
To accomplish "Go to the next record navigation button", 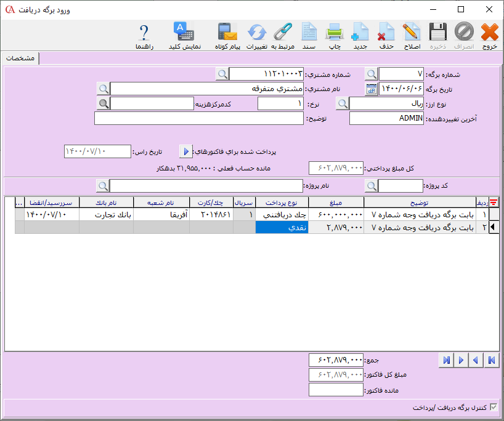I will (461, 360).
